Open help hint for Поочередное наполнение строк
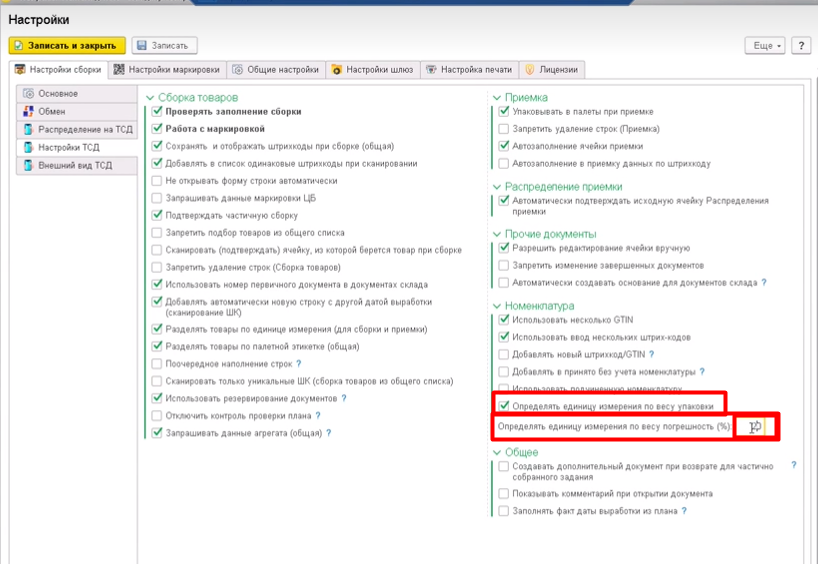Image resolution: width=818 pixels, height=564 pixels. click(298, 364)
